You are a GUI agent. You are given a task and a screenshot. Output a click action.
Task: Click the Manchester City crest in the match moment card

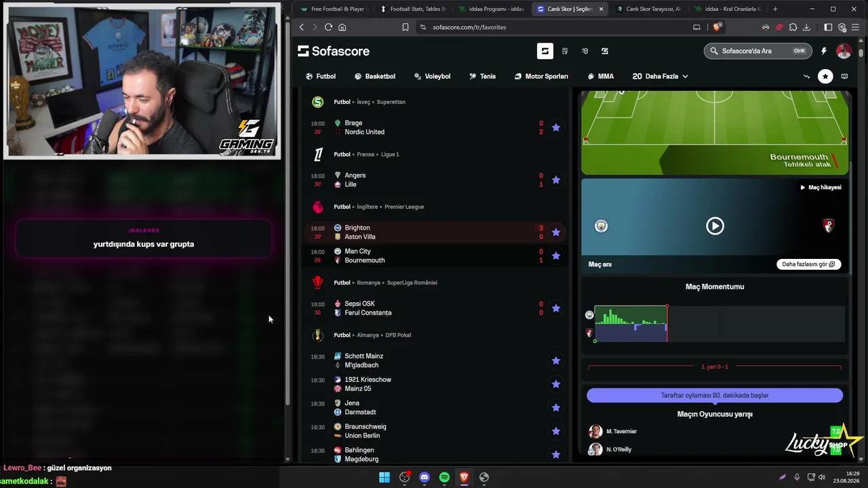pyautogui.click(x=601, y=226)
